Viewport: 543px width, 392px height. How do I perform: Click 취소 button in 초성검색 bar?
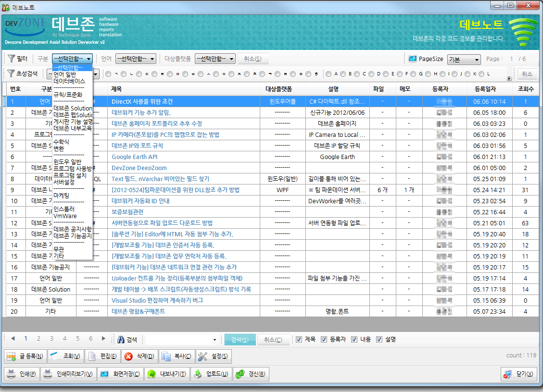click(x=527, y=73)
